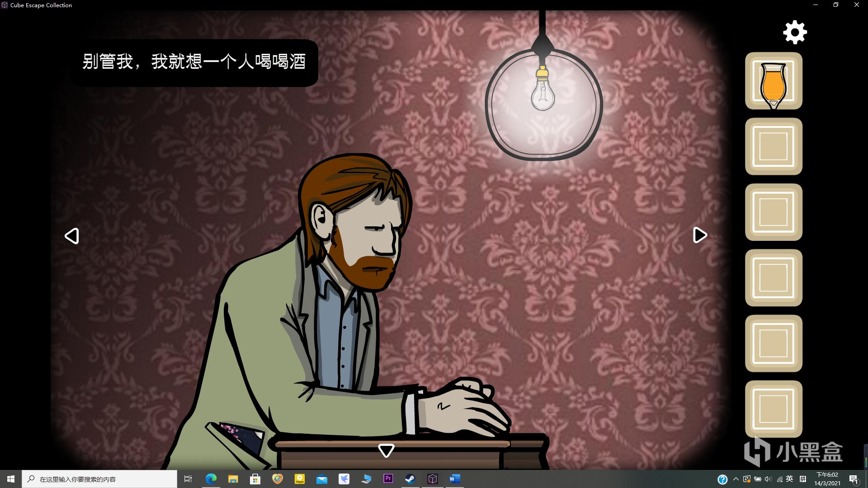Click the Windows search input box
Screen dimensions: 868x488
click(x=99, y=479)
